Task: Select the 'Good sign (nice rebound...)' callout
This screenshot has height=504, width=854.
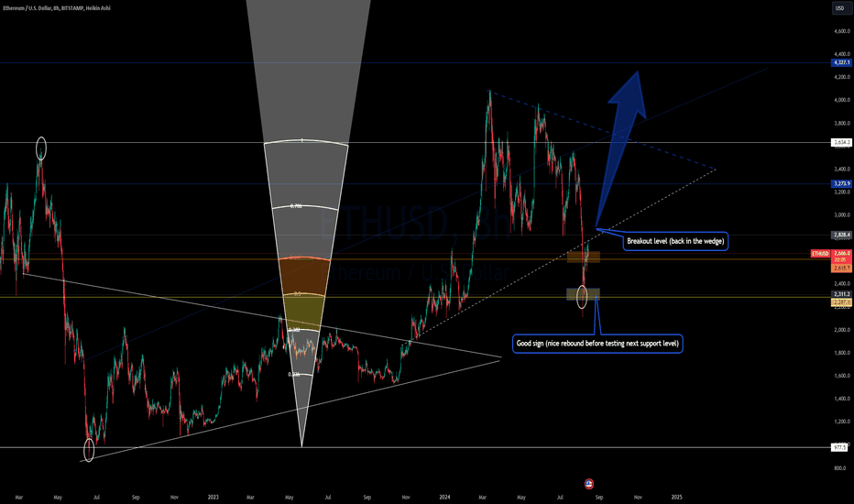Action: pos(597,344)
